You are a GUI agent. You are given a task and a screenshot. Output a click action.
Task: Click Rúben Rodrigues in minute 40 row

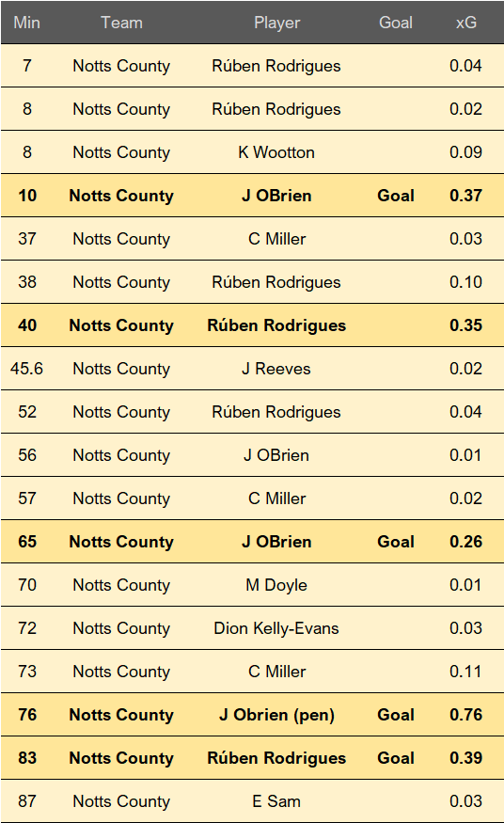tap(276, 325)
